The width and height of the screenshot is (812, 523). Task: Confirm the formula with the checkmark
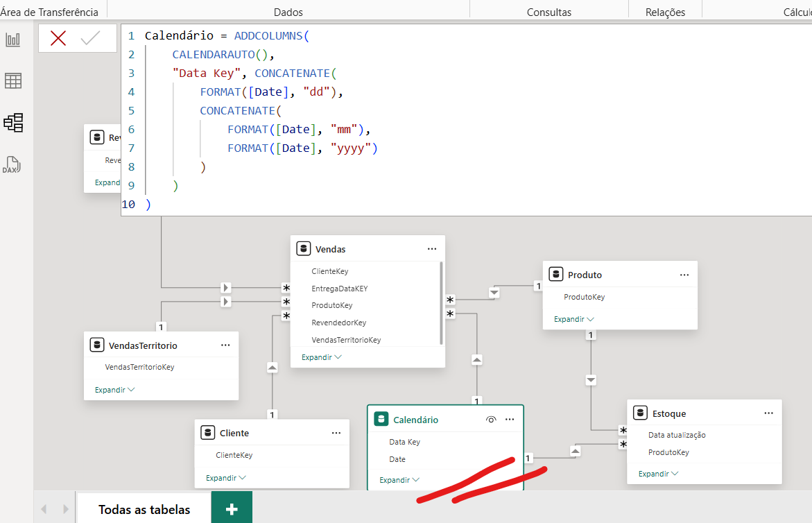90,39
